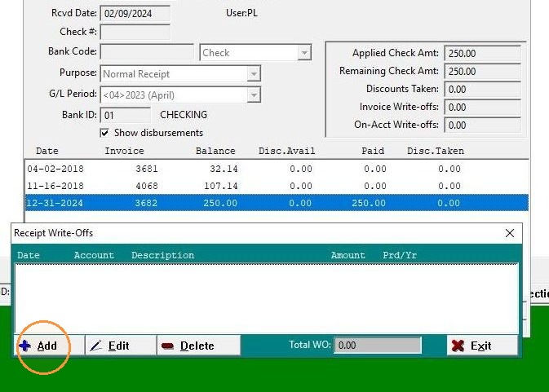Click the empty Receipt Write-Offs list area

point(267,298)
